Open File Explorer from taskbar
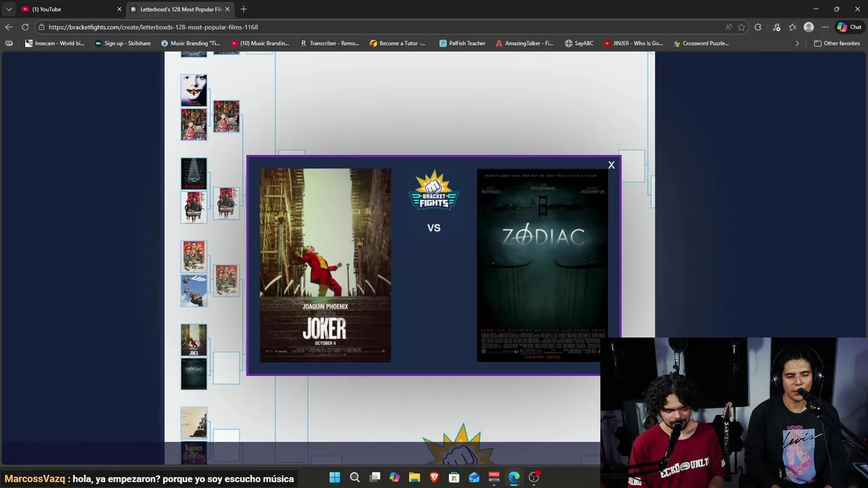 pyautogui.click(x=414, y=477)
